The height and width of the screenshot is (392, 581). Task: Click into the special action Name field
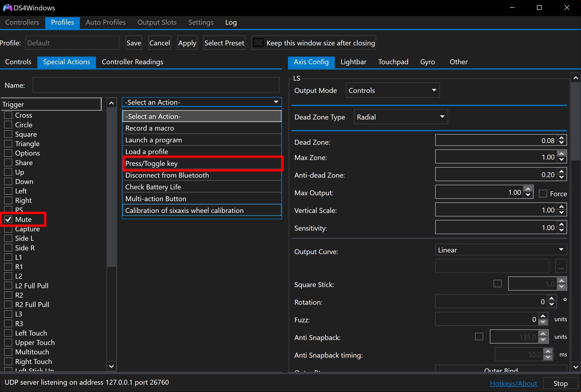(155, 85)
